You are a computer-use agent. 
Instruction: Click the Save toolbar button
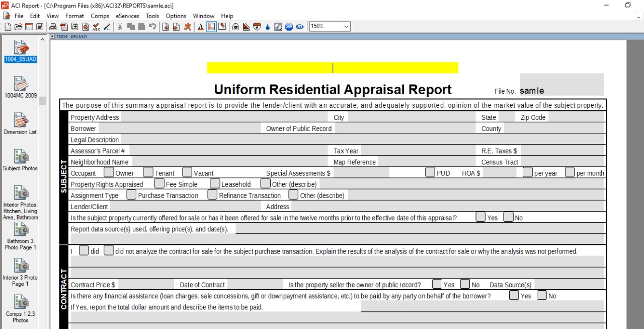click(40, 26)
